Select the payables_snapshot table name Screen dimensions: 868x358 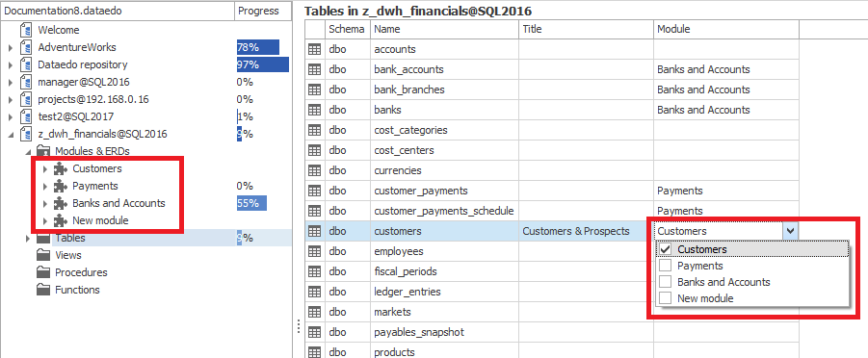click(x=419, y=332)
